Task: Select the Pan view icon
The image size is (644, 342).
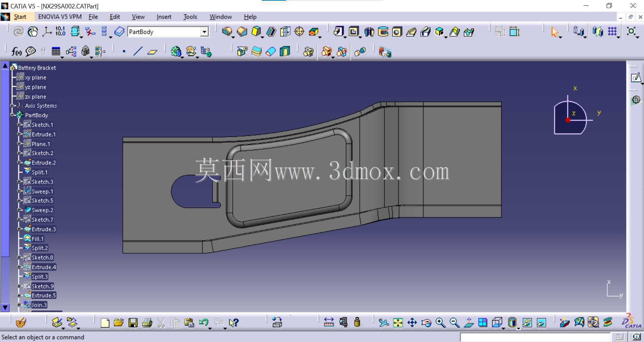Action: (412, 322)
